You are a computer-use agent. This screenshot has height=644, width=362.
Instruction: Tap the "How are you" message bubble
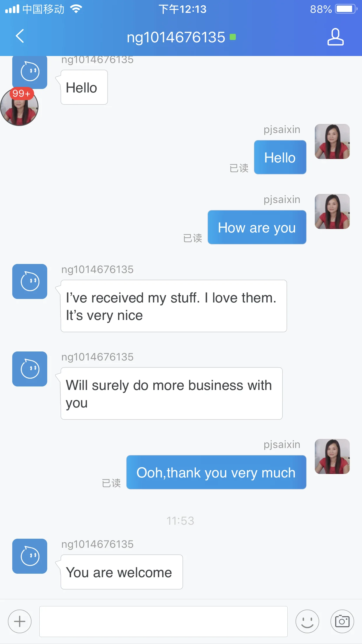point(257,227)
